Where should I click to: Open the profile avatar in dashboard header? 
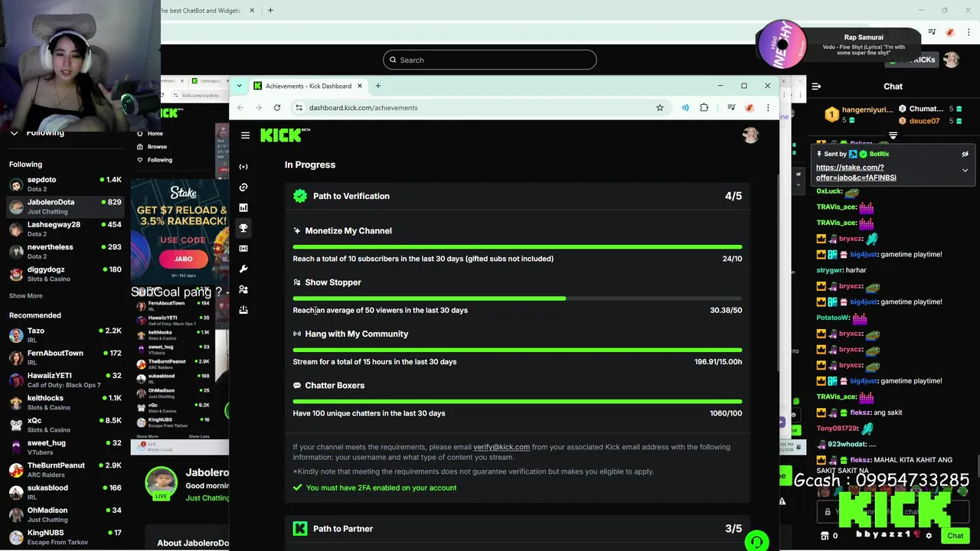click(x=750, y=135)
